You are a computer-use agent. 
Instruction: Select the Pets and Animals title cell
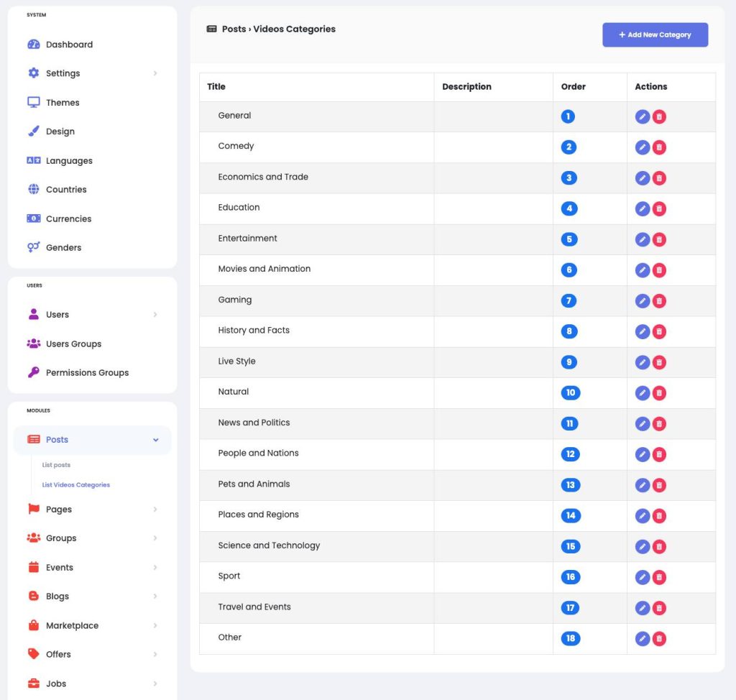[x=316, y=485]
